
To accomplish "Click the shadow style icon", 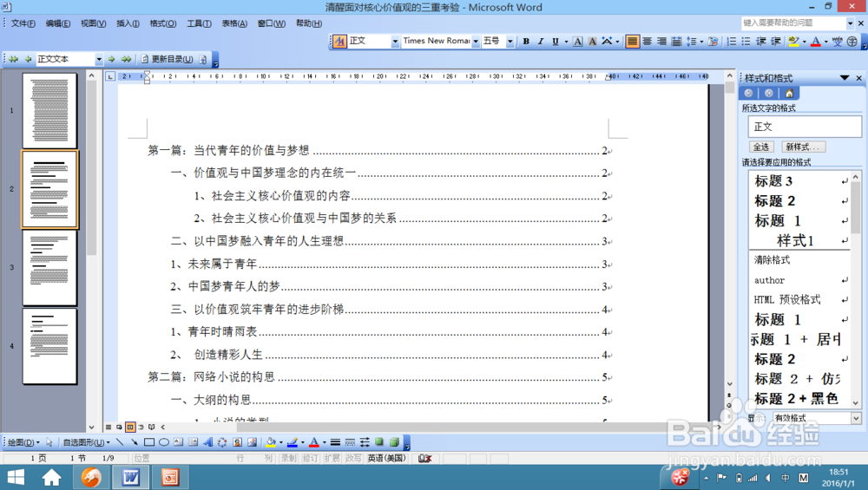I will [x=379, y=442].
